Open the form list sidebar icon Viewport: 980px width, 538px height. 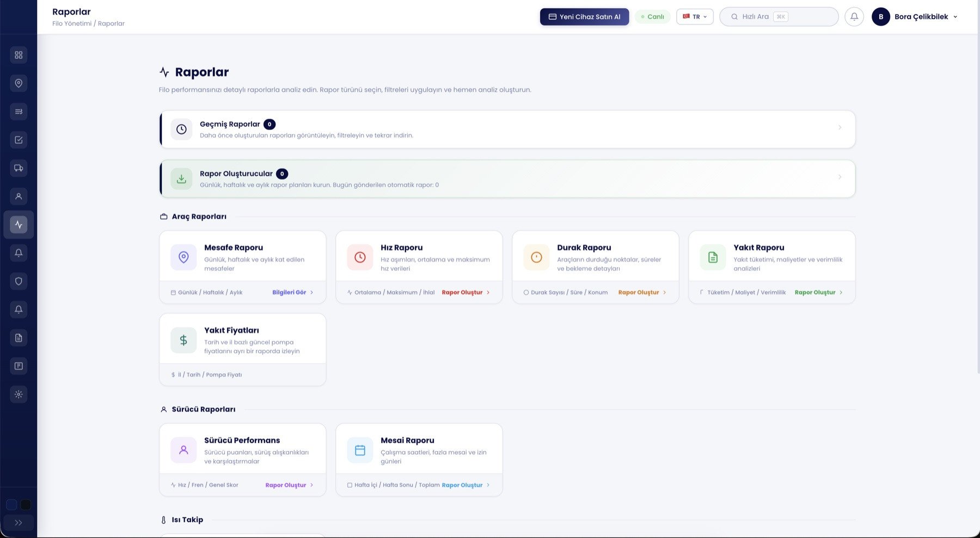click(x=19, y=366)
